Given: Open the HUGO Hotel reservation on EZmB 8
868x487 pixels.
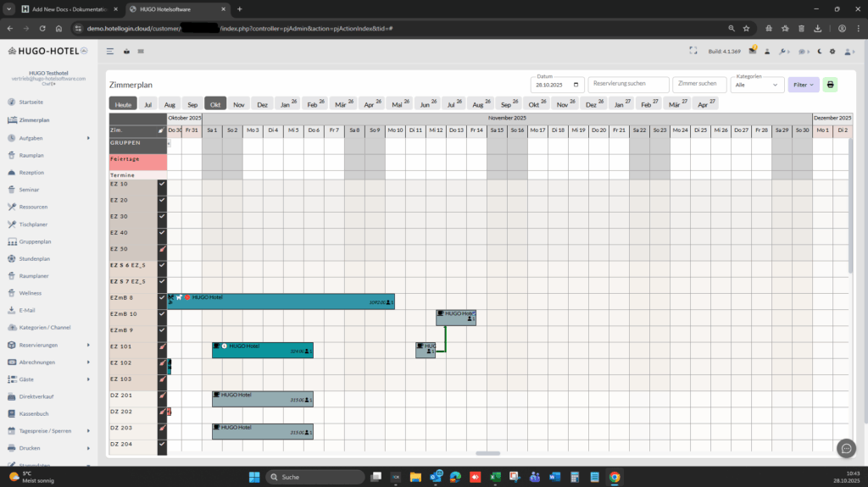Looking at the screenshot, I should pyautogui.click(x=281, y=302).
